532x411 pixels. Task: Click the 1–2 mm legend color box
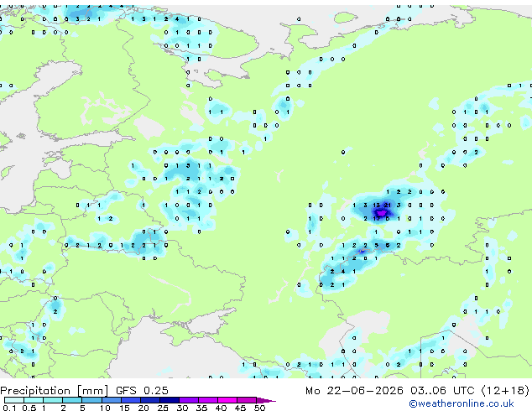pyautogui.click(x=53, y=400)
